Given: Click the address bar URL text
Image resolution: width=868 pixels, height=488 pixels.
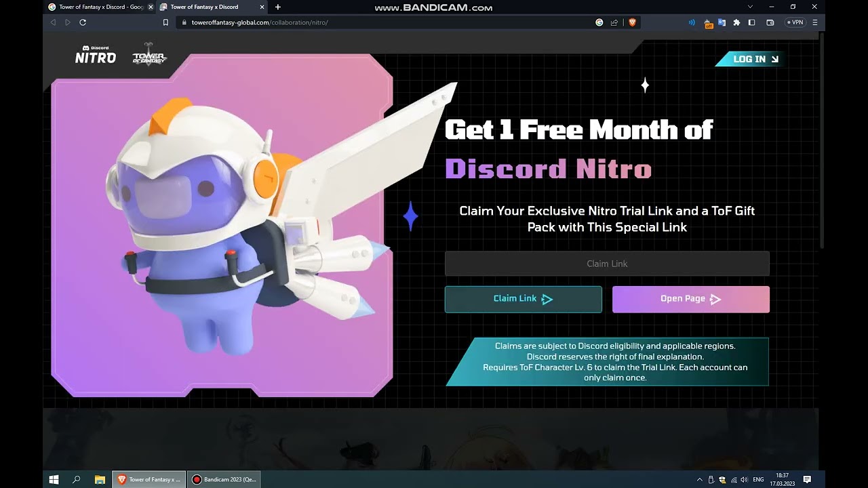Looking at the screenshot, I should pyautogui.click(x=260, y=22).
